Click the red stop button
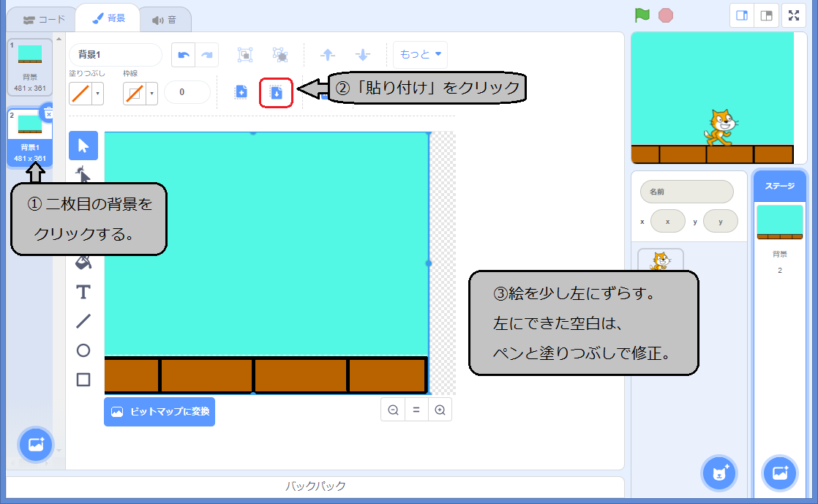 coord(666,15)
